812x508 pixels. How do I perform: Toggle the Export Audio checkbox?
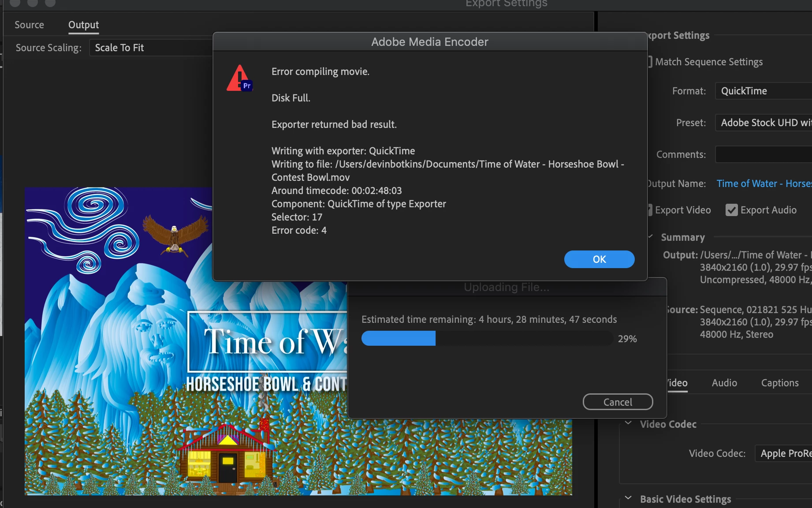[732, 210]
